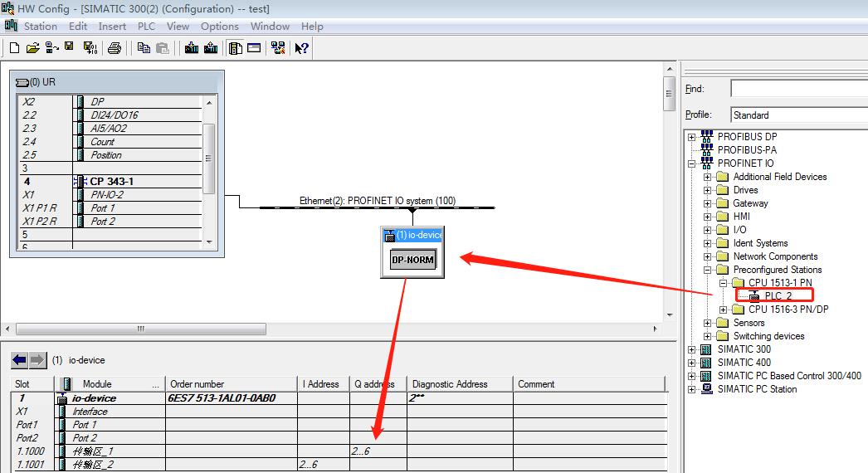The height and width of the screenshot is (473, 868).
Task: Open the PLC menu
Action: 146,26
